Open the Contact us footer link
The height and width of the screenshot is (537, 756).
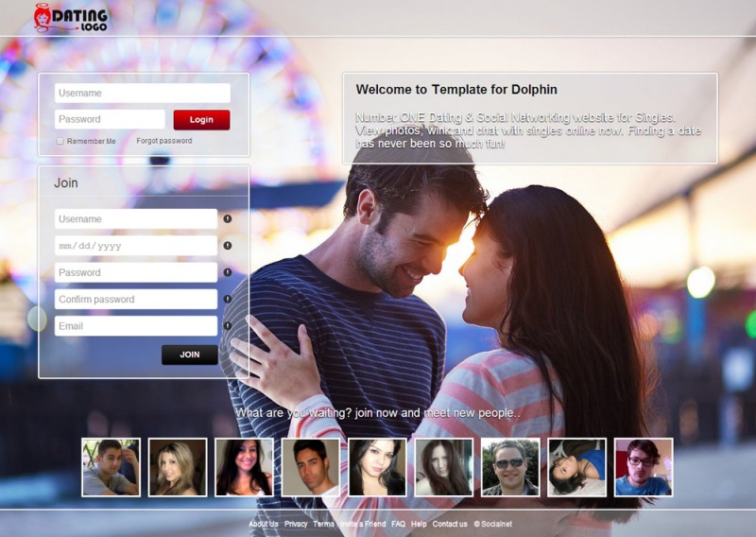450,524
